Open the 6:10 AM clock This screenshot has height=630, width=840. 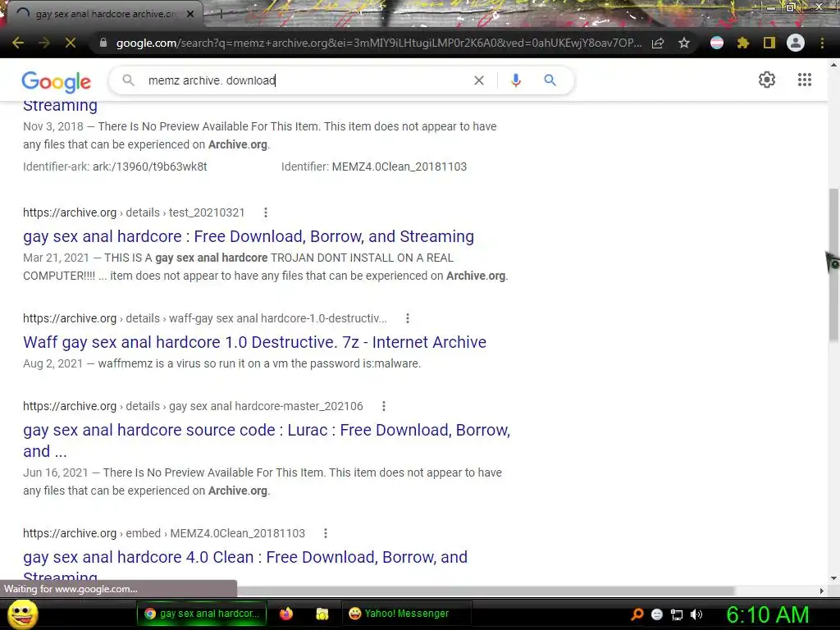point(767,614)
